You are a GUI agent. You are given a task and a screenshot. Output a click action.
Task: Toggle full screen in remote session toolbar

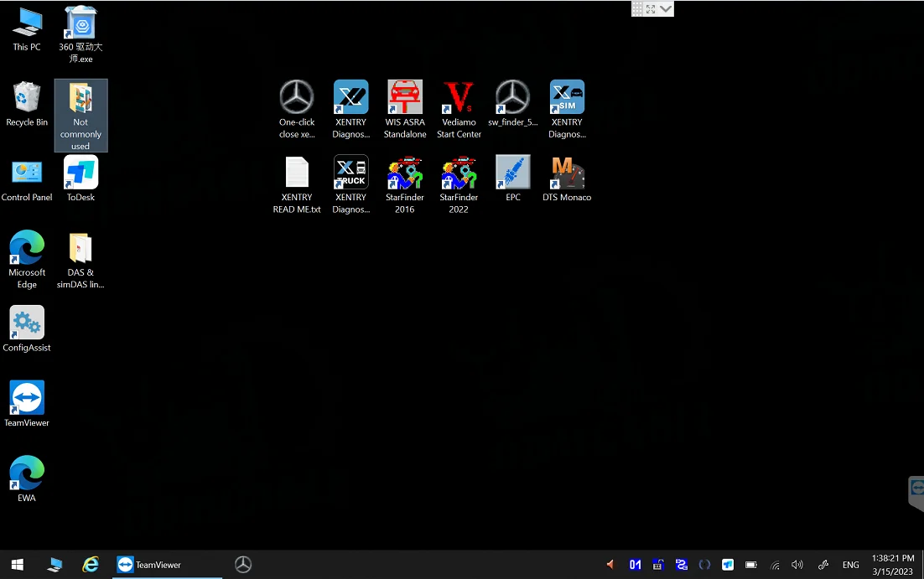tap(651, 8)
